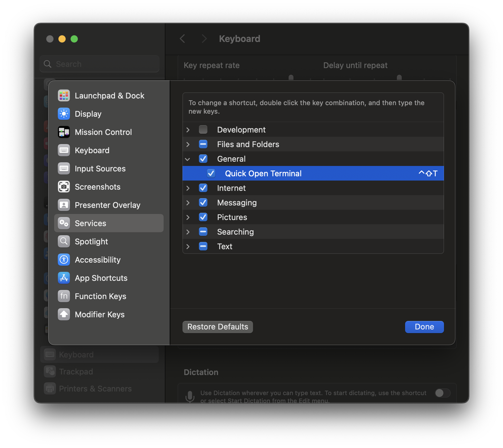The width and height of the screenshot is (503, 448).
Task: Open Launchpad & Dock shortcuts
Action: point(109,96)
